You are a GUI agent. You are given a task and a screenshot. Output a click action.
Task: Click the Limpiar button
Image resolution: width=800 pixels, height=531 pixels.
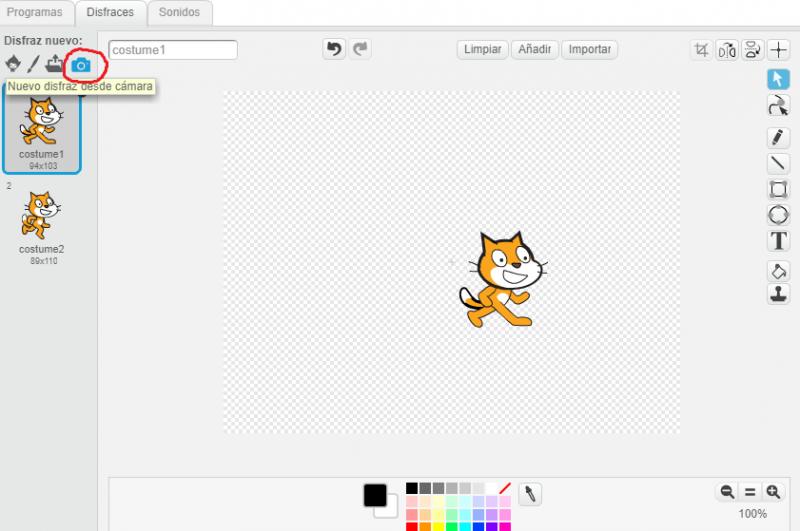[482, 49]
